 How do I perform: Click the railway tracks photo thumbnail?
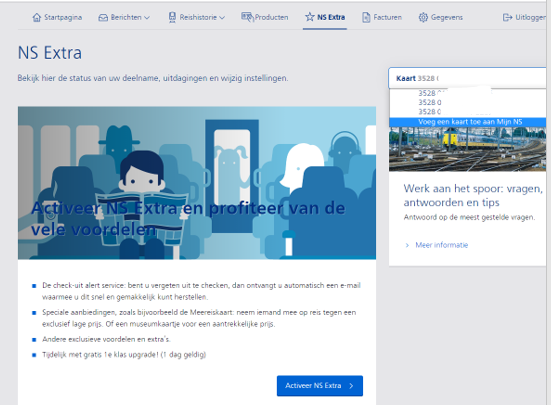pyautogui.click(x=467, y=149)
